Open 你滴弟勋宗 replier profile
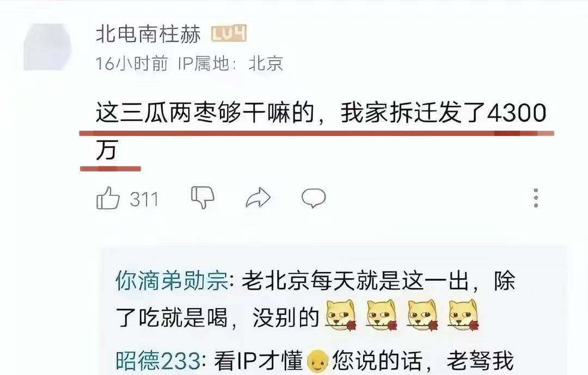 (x=172, y=280)
